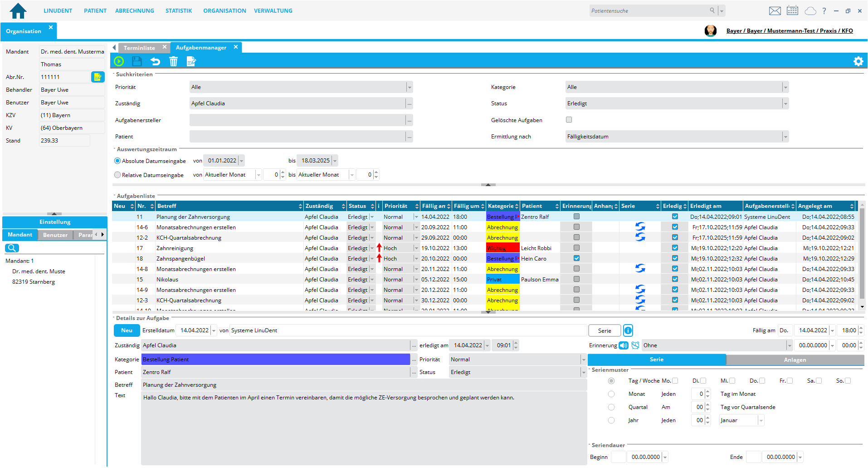
Task: Click the trash delete icon
Action: tap(173, 61)
